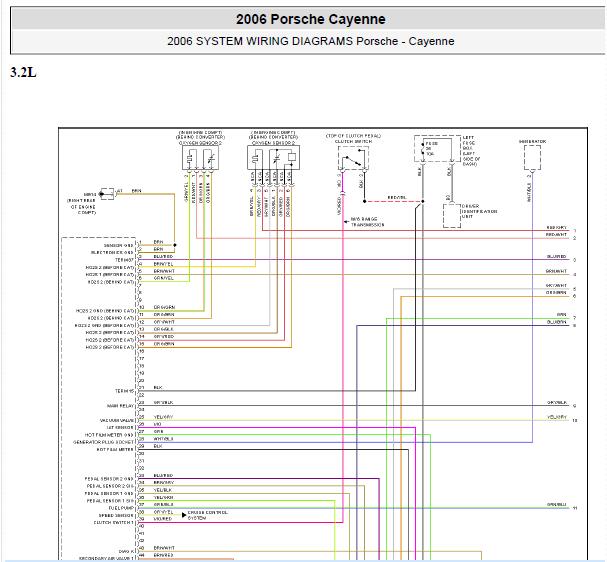Viewport: 607px width, 562px height.
Task: Click the System Wiring Diagrams subtitle
Action: point(311,41)
